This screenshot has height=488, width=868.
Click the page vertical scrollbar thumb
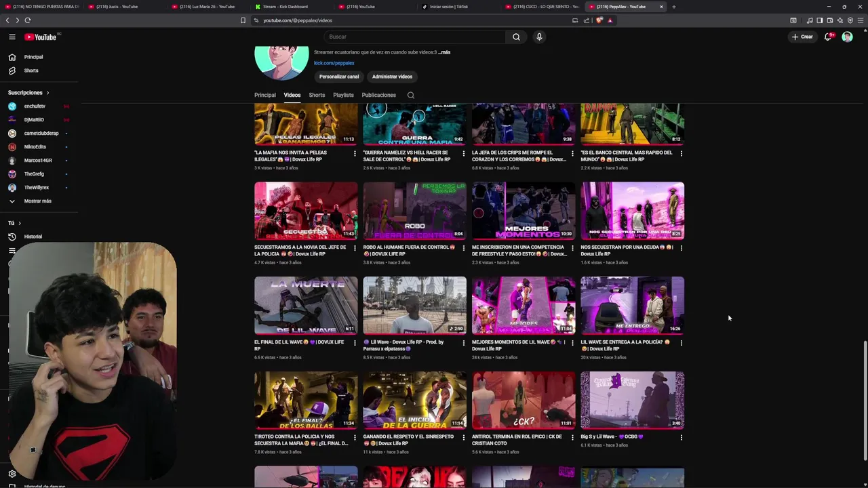(x=865, y=400)
